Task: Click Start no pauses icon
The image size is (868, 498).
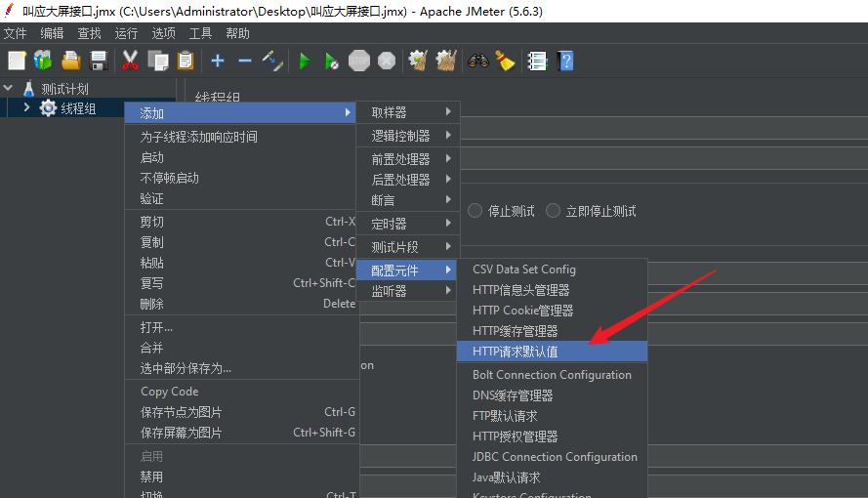Action: pyautogui.click(x=332, y=61)
